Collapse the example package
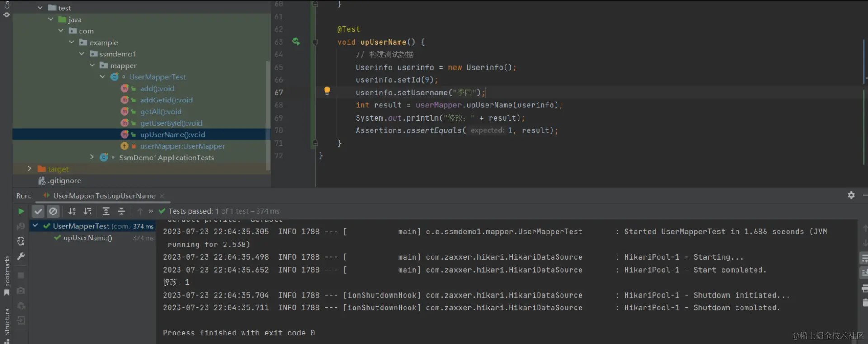Image resolution: width=868 pixels, height=344 pixels. [x=71, y=42]
